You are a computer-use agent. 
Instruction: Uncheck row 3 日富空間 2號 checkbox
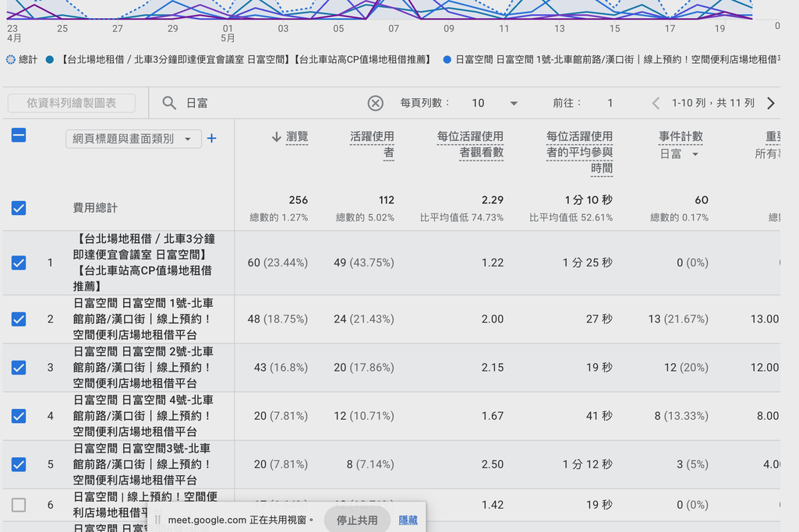click(x=19, y=367)
